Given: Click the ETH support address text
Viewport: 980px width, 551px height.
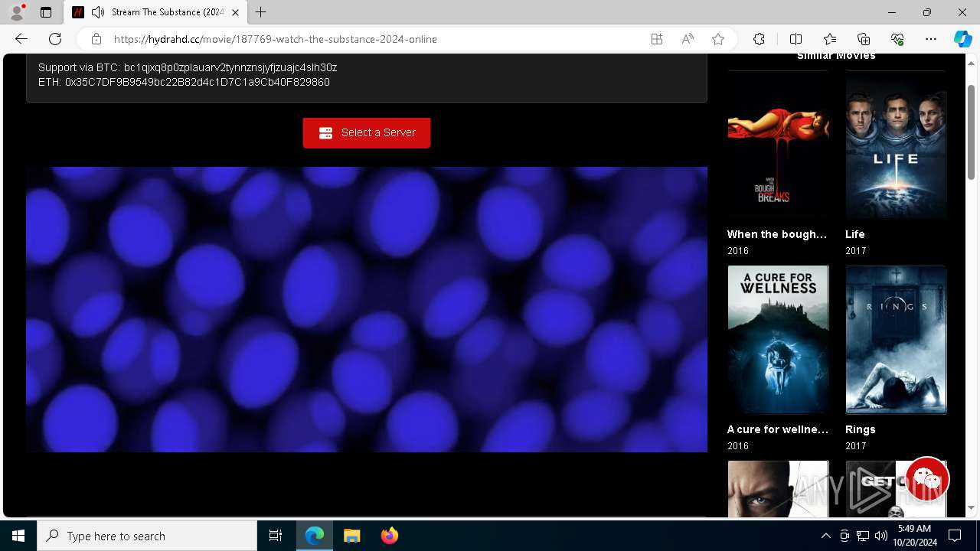Looking at the screenshot, I should (198, 82).
